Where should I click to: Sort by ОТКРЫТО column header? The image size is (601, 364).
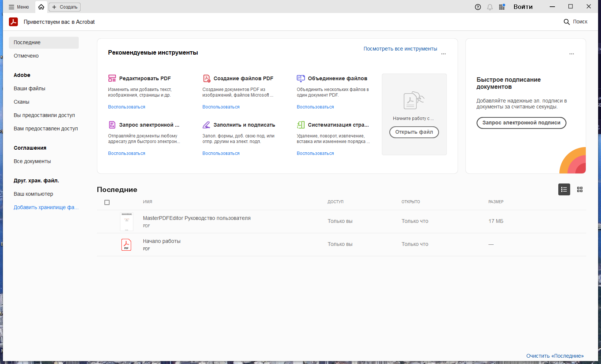tap(411, 202)
